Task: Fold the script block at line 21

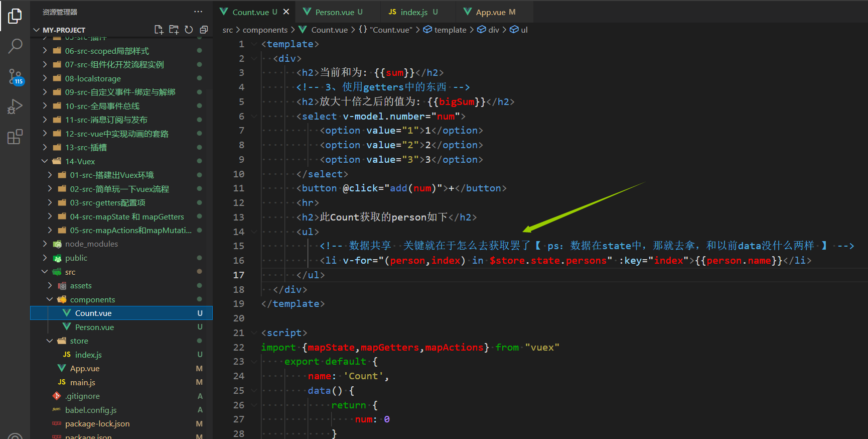Action: pyautogui.click(x=254, y=333)
